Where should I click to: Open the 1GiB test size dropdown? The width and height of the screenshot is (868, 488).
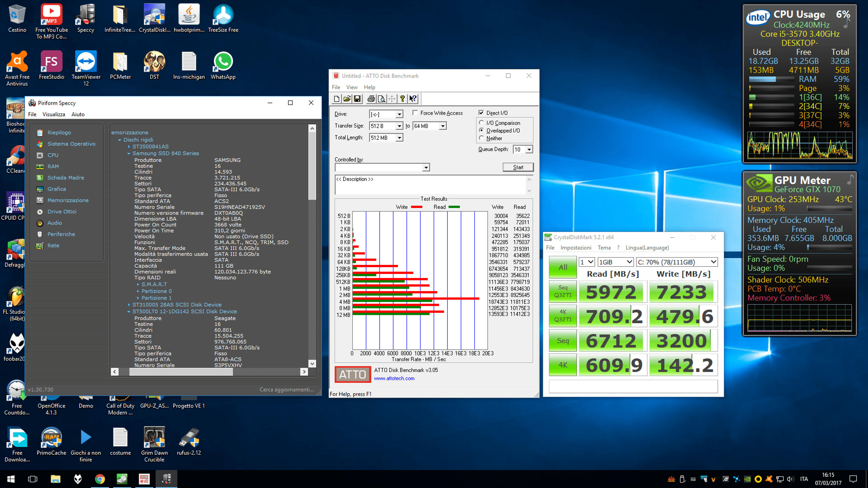pyautogui.click(x=615, y=262)
